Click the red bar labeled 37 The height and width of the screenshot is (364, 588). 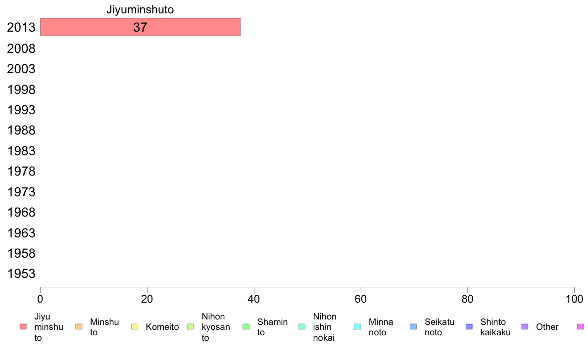140,27
